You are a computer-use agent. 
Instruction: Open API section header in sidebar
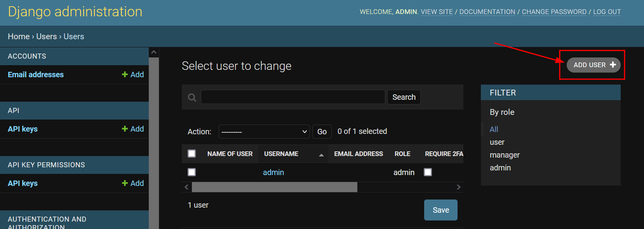pos(14,111)
